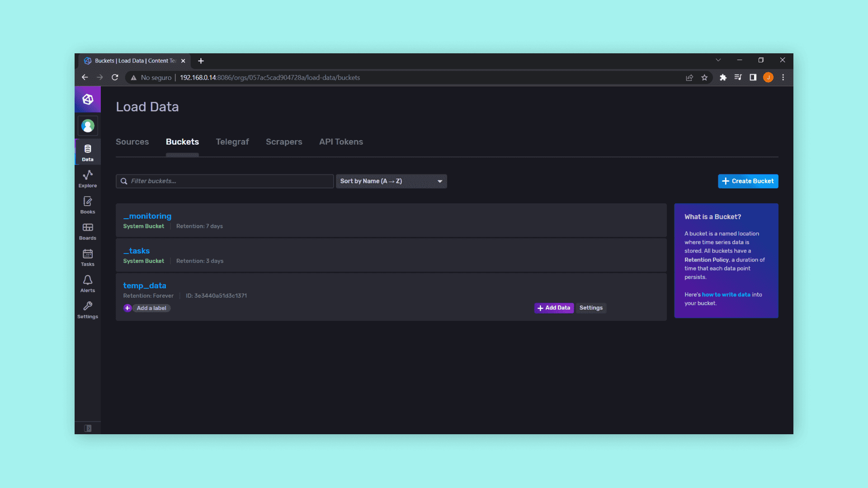This screenshot has width=868, height=488.
Task: Add Data to temp_data bucket
Action: [554, 308]
